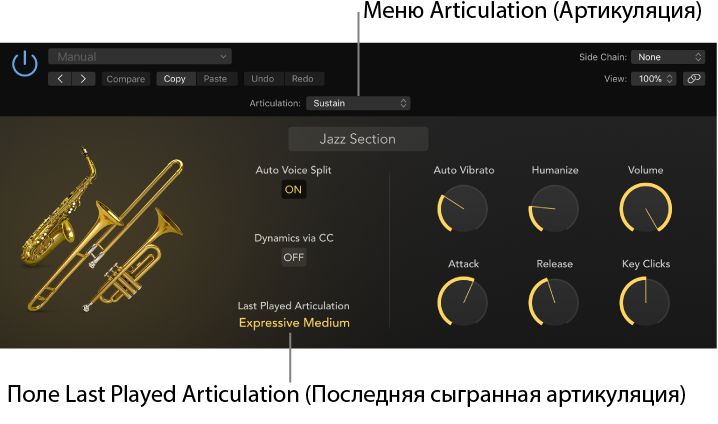Open the View 100% size menu

[654, 79]
